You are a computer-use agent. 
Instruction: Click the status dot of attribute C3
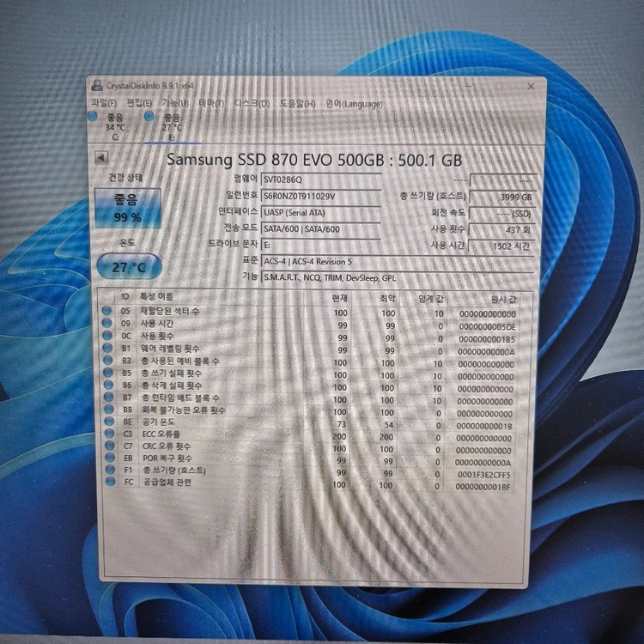tap(110, 434)
